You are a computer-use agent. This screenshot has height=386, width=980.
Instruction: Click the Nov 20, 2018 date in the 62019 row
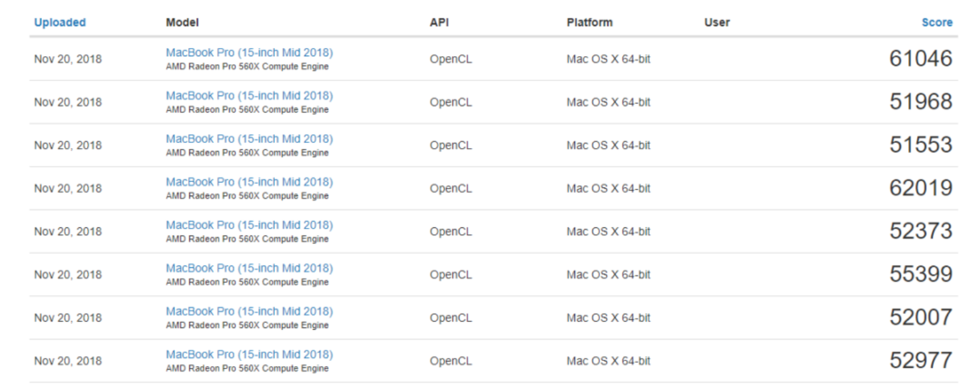tap(67, 189)
